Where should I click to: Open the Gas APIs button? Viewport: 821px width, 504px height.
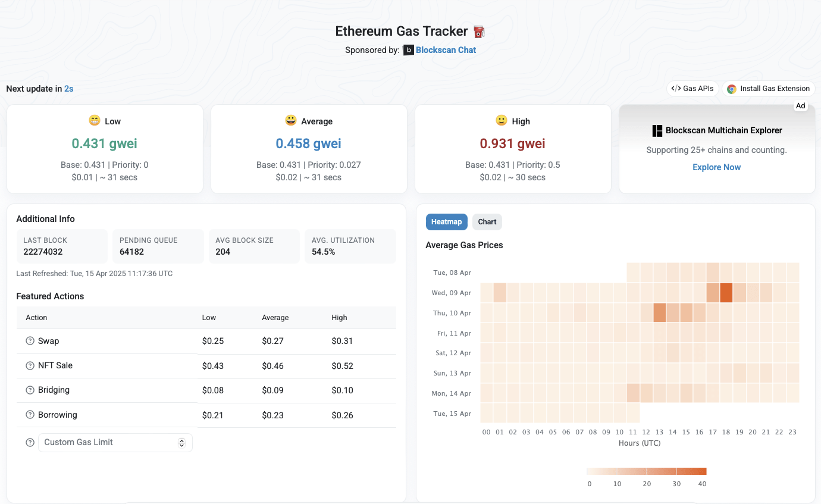pyautogui.click(x=692, y=89)
